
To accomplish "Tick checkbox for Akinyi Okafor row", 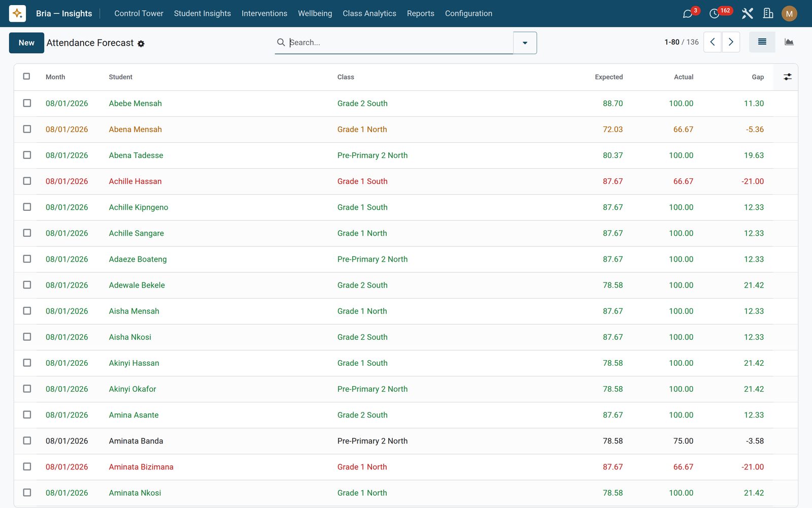I will pos(27,389).
